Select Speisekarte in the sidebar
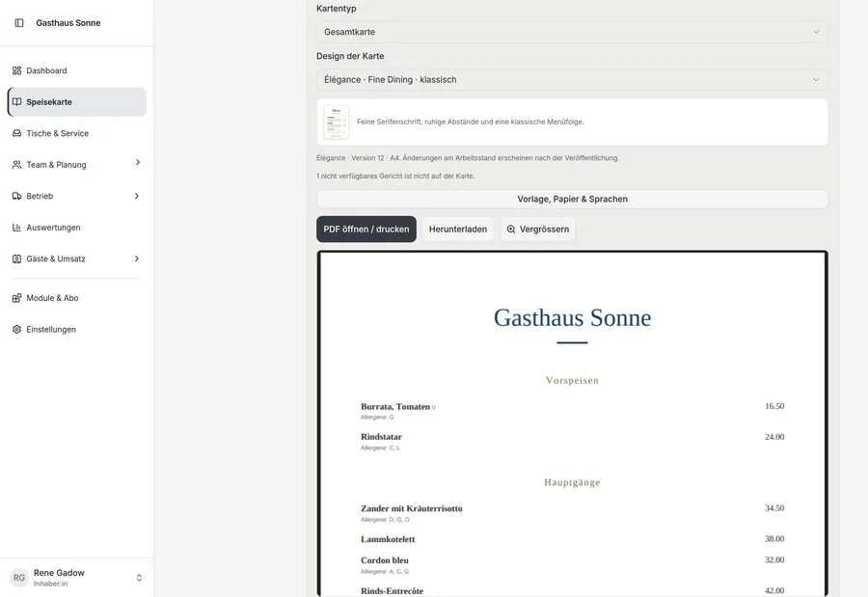 point(77,102)
